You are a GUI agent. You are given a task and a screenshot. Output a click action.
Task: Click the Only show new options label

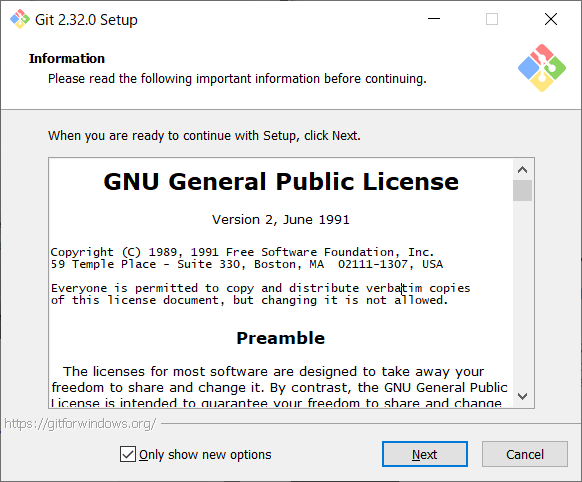click(x=205, y=455)
